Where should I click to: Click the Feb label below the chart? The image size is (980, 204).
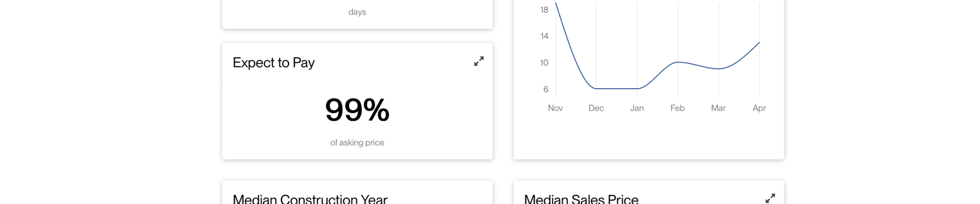[x=677, y=108]
